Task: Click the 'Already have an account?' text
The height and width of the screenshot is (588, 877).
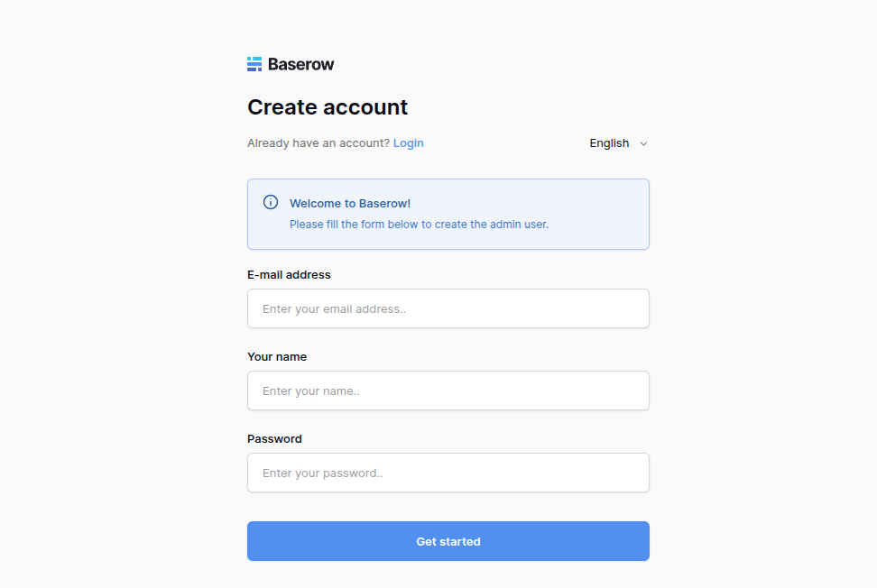Action: 318,143
